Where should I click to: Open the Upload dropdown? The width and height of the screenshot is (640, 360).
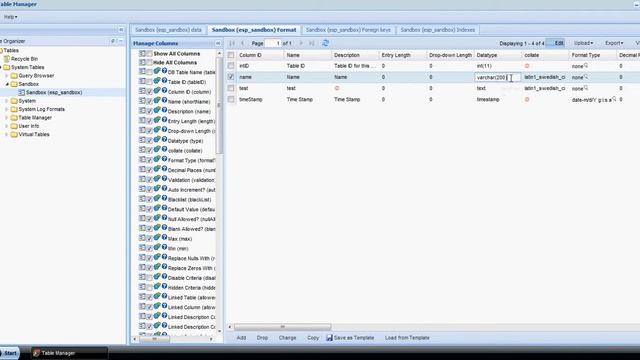click(x=583, y=43)
